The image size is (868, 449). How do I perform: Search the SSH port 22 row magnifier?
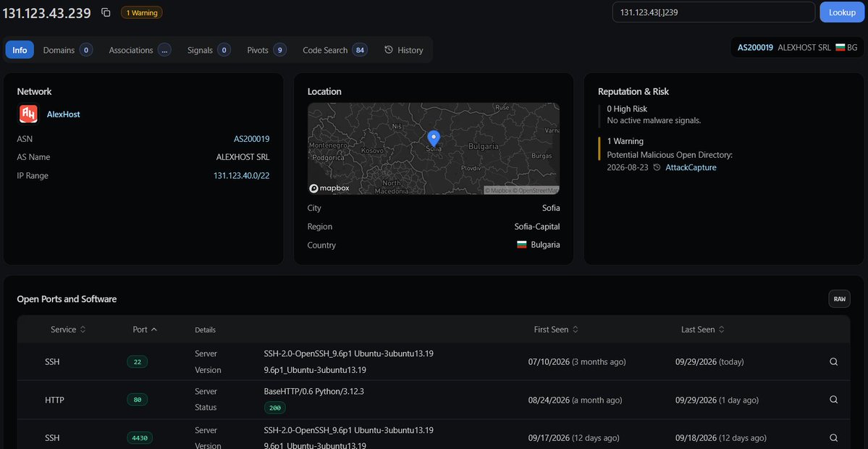pos(833,362)
